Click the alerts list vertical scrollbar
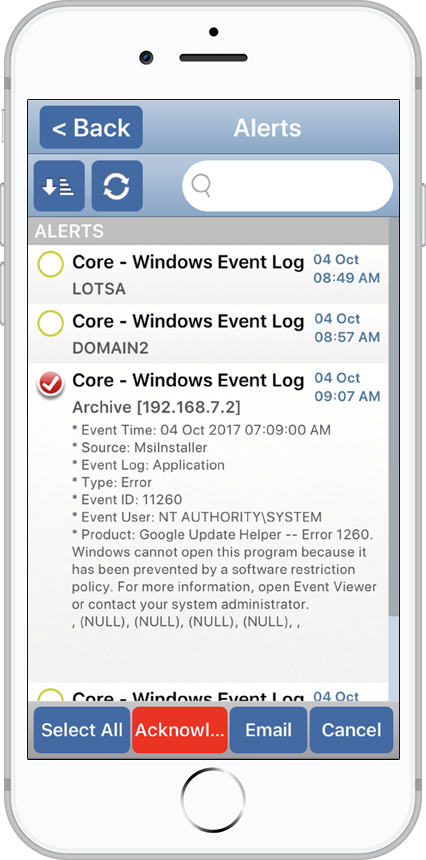The width and height of the screenshot is (426, 860). 393,417
